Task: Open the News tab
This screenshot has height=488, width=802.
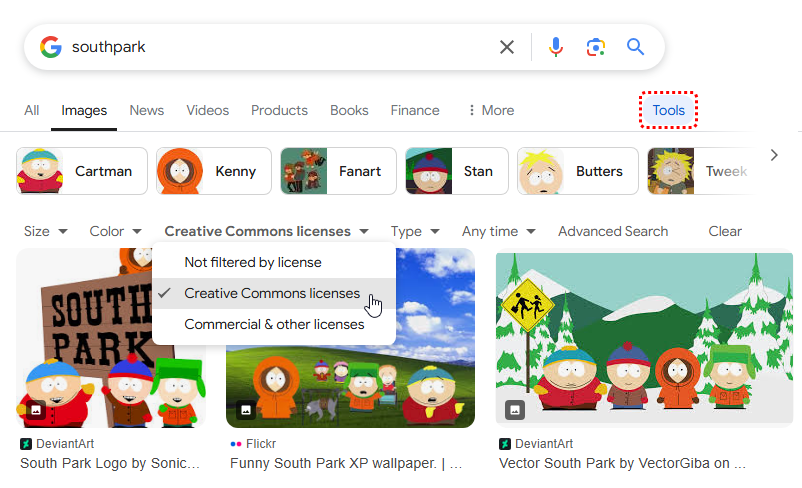Action: (x=147, y=110)
